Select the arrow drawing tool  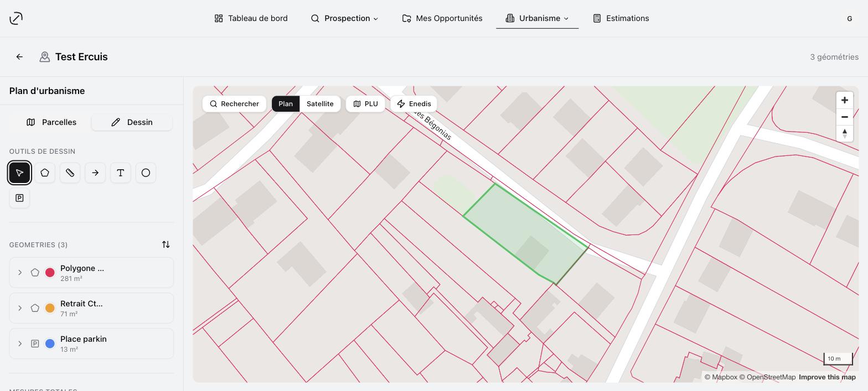click(95, 173)
